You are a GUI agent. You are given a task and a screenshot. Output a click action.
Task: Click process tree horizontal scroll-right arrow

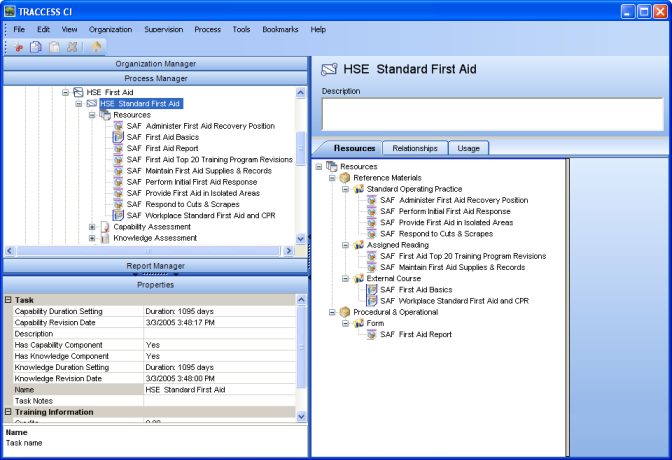[x=288, y=251]
